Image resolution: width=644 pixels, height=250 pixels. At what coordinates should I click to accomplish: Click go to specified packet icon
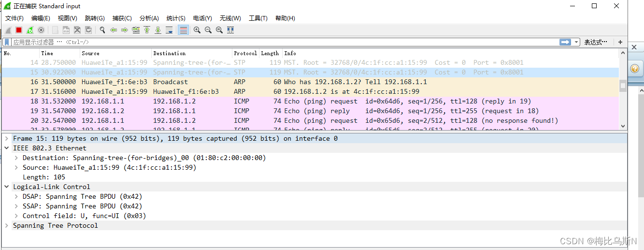coord(136,30)
